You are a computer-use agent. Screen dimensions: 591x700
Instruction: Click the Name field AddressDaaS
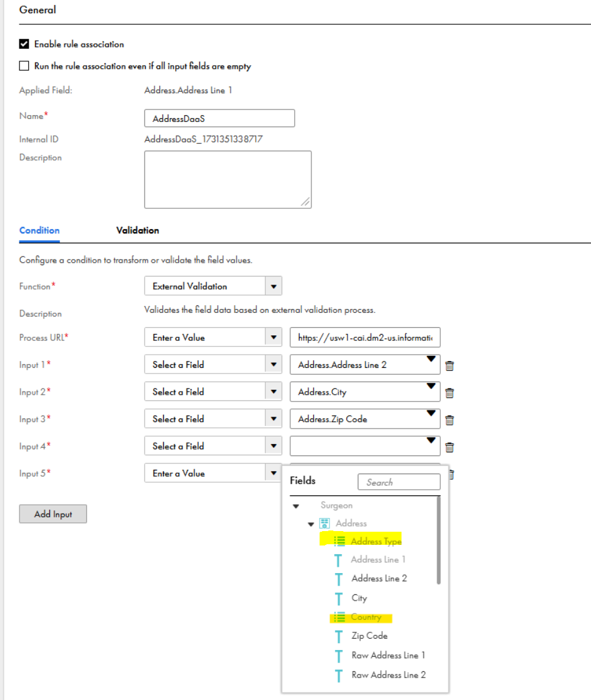pyautogui.click(x=220, y=118)
